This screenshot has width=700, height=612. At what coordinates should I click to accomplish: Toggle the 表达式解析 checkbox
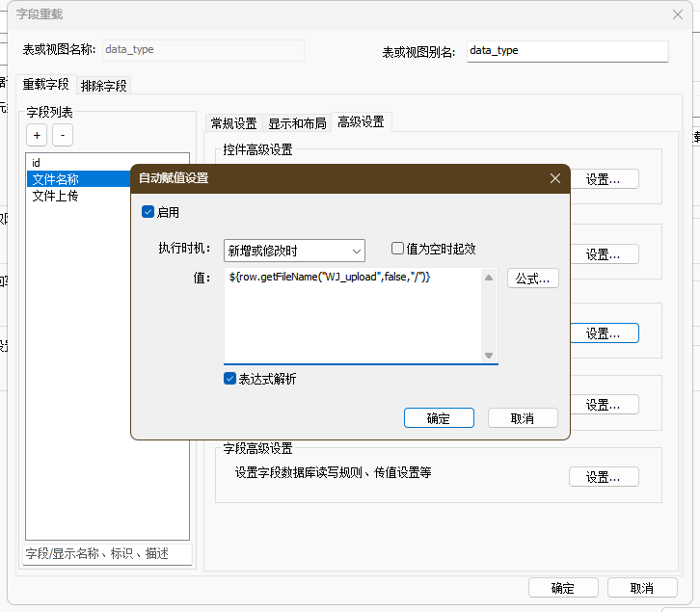click(230, 379)
